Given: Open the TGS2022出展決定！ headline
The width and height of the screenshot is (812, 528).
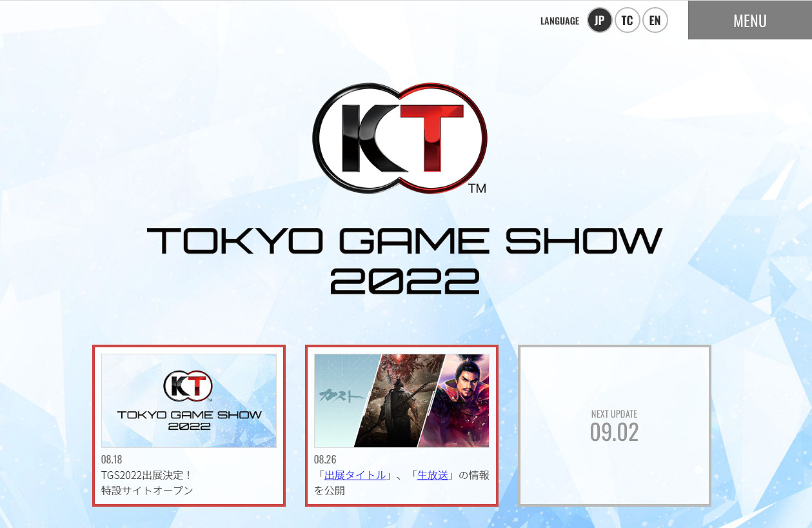Looking at the screenshot, I should (x=146, y=475).
